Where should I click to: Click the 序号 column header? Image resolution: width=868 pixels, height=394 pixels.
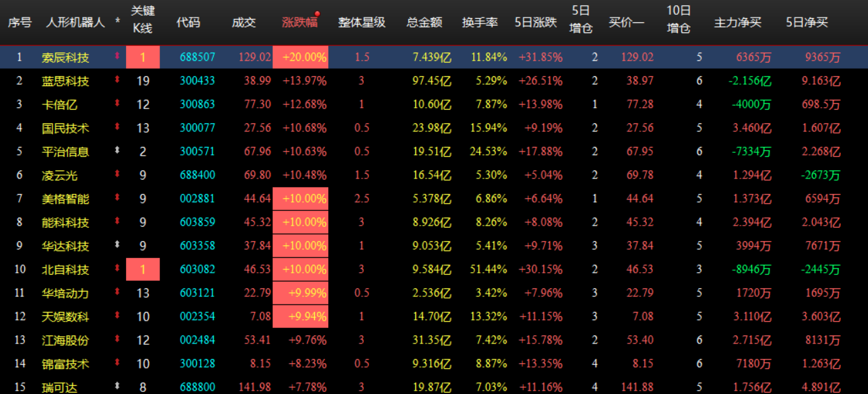click(x=20, y=22)
